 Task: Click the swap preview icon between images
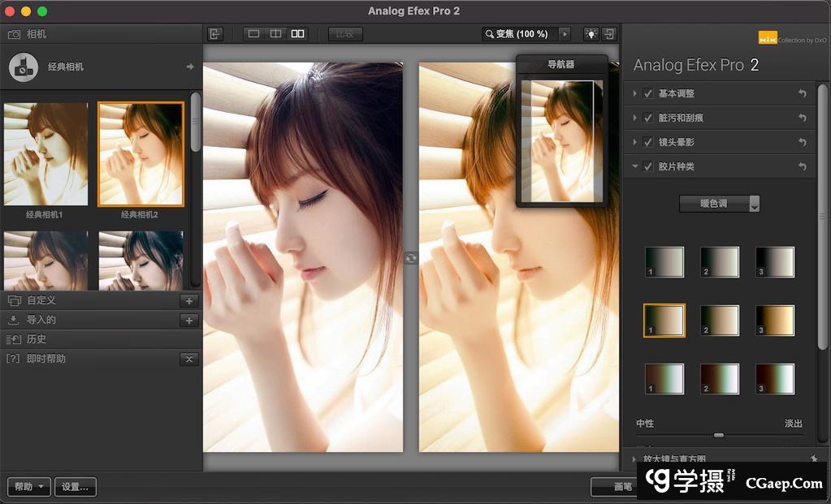411,257
